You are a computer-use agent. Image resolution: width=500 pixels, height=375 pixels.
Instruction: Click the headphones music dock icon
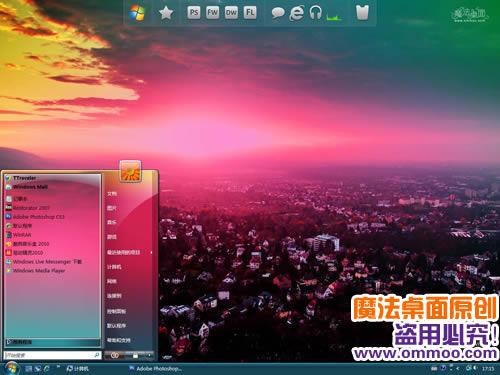(x=315, y=13)
